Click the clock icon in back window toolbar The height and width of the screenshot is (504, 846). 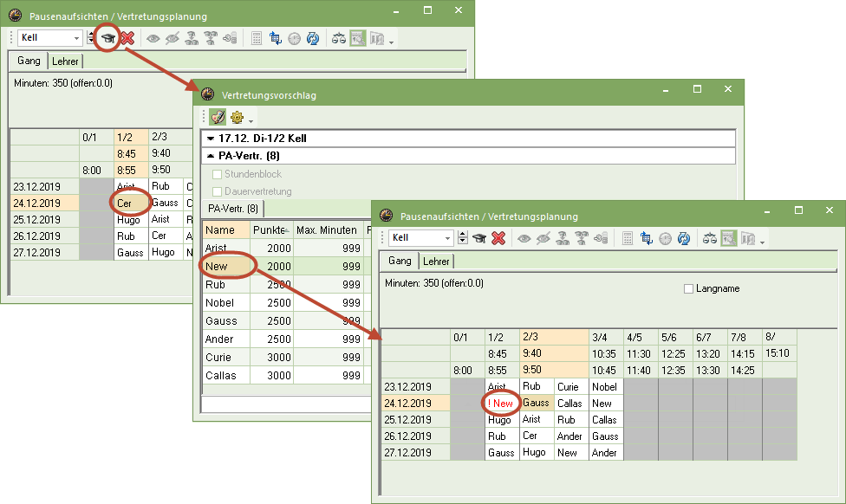[x=294, y=38]
